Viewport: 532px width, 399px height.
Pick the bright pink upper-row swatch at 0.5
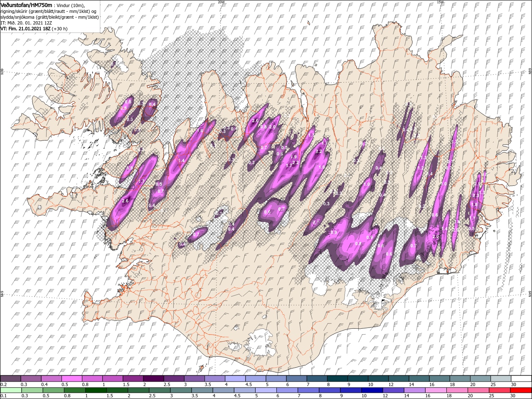click(72, 379)
